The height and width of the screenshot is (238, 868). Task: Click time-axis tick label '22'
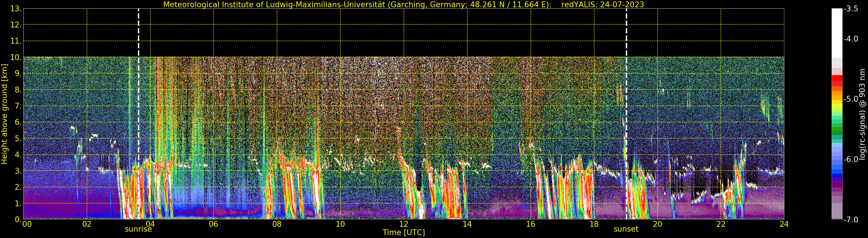click(721, 224)
